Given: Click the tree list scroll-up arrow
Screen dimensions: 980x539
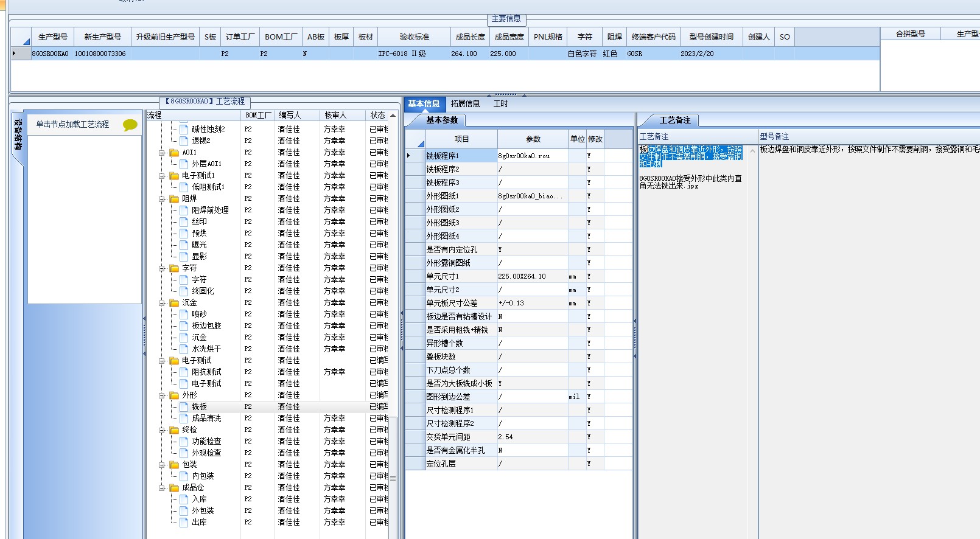Looking at the screenshot, I should (x=393, y=115).
